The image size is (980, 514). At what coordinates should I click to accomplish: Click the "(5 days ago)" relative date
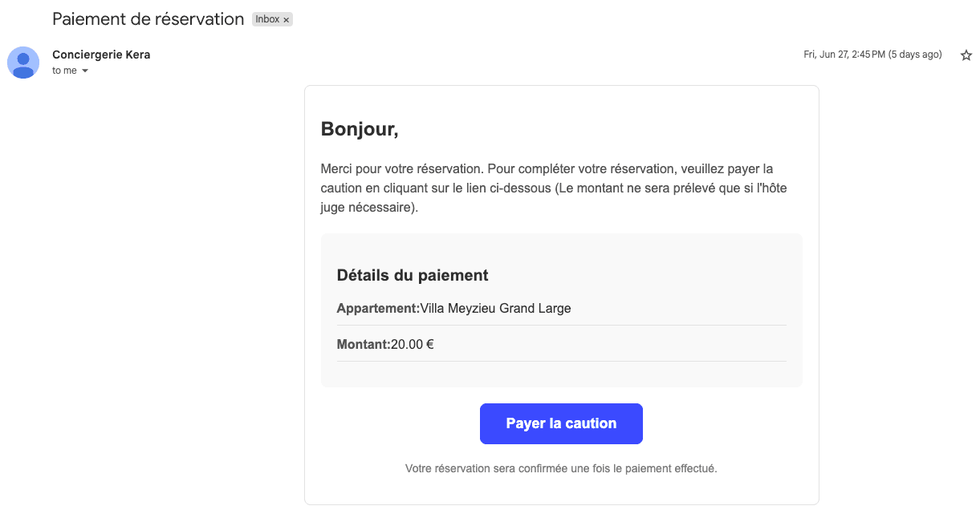click(915, 55)
